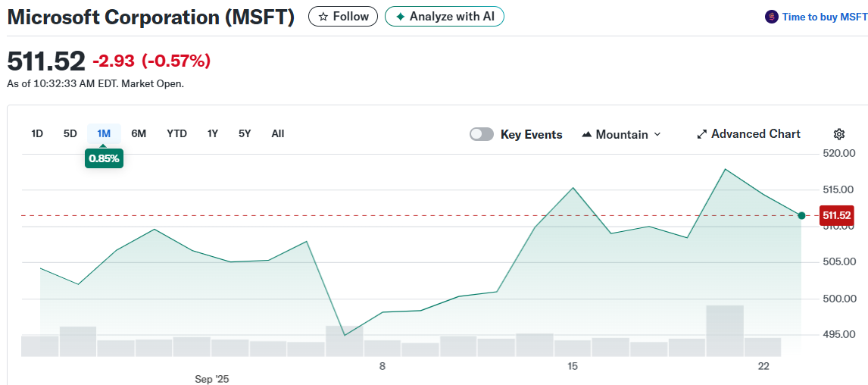Switch chart to 6M range
The width and height of the screenshot is (868, 385).
click(x=139, y=133)
